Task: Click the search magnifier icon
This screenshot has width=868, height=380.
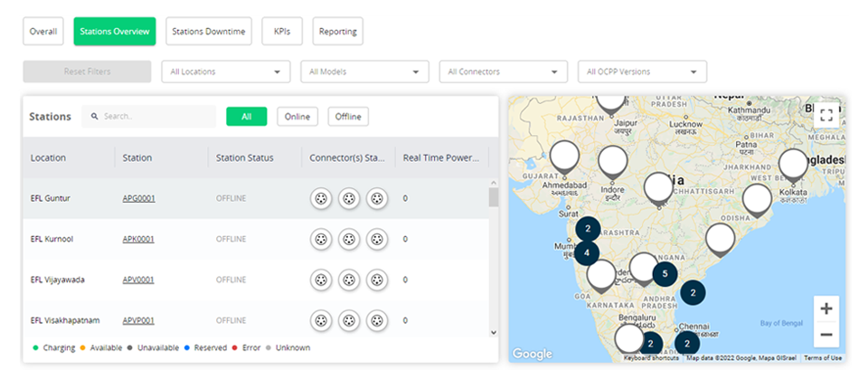Action: 95,117
